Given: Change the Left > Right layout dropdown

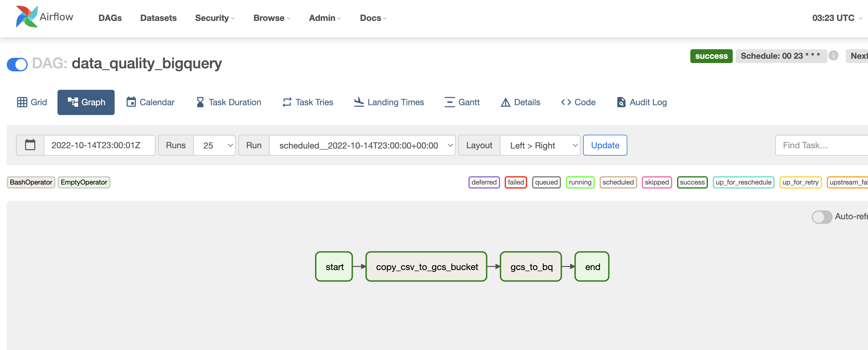Looking at the screenshot, I should [x=540, y=145].
